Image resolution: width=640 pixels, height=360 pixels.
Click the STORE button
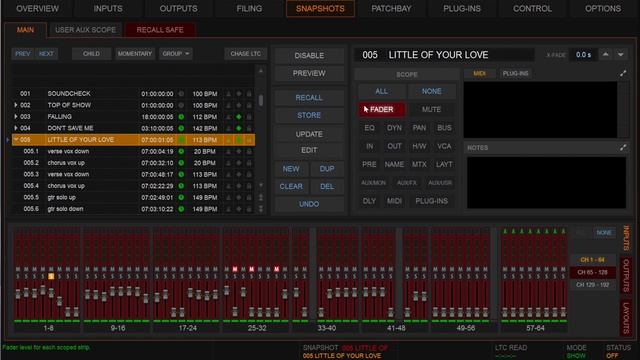point(309,116)
